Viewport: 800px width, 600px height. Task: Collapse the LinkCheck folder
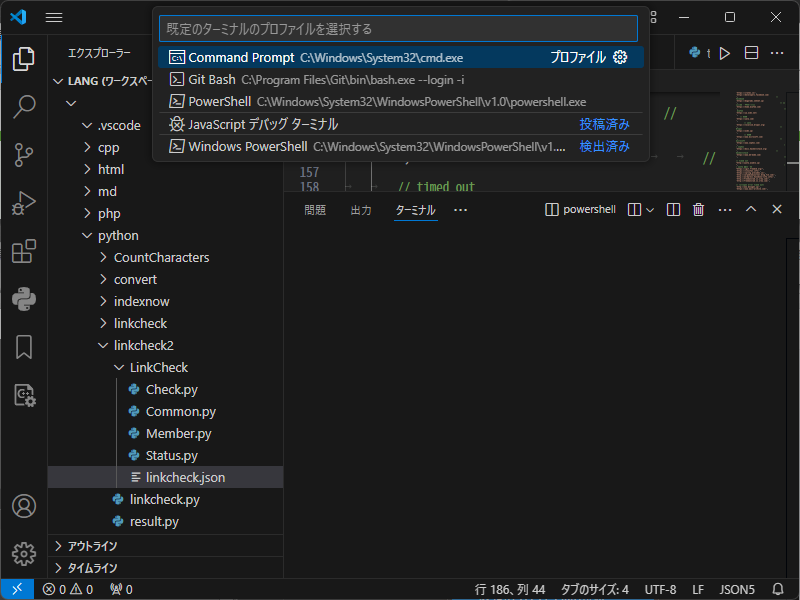158,367
